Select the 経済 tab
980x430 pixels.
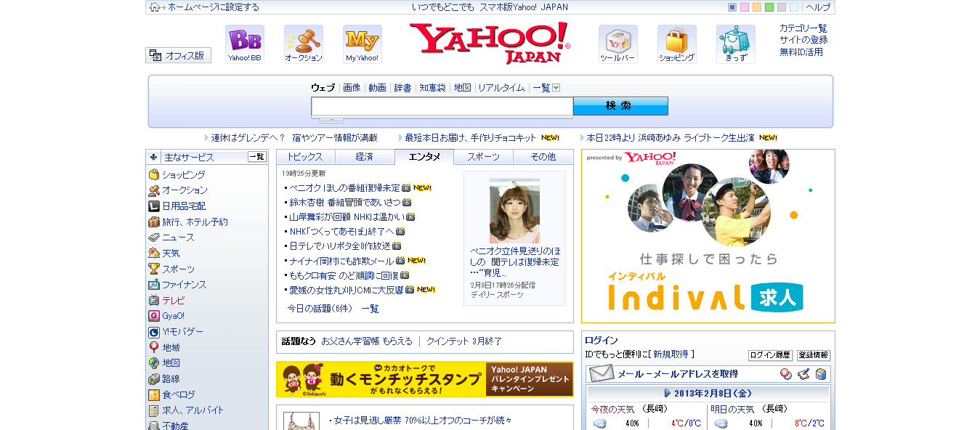365,157
